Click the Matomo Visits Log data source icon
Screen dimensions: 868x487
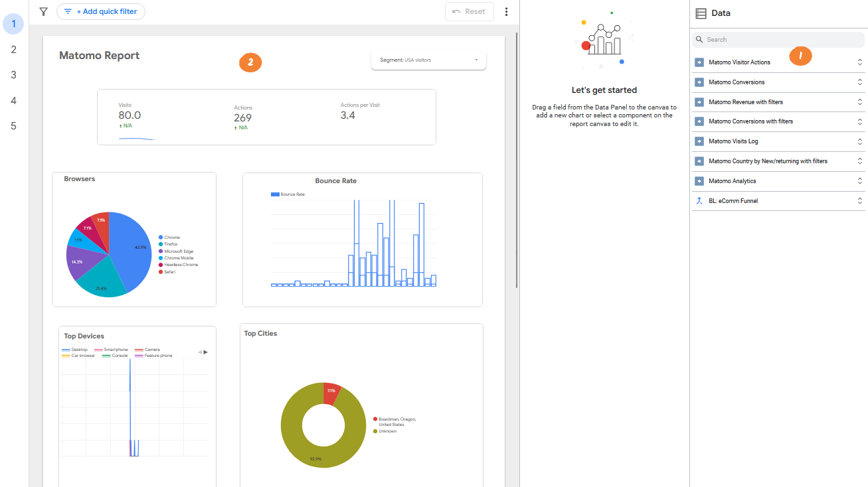699,141
